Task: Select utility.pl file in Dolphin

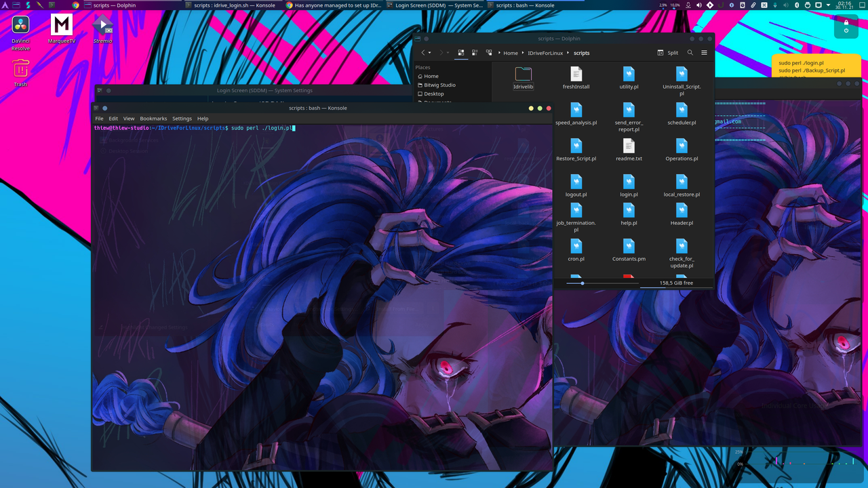Action: pyautogui.click(x=629, y=79)
